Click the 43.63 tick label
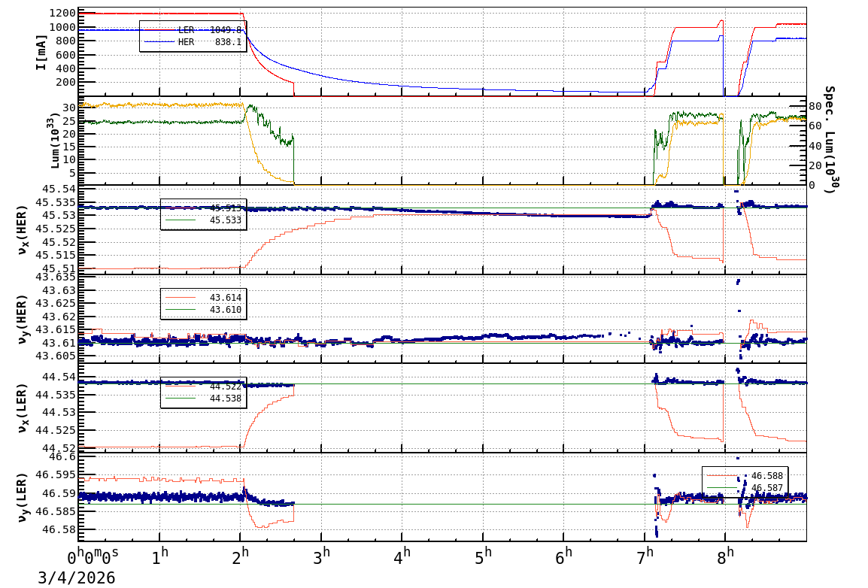The image size is (868, 588). (59, 290)
